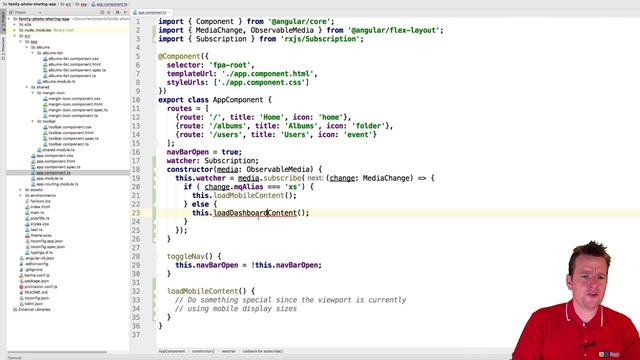Click the karma.conf.js file icon
640x360 pixels.
(21, 276)
